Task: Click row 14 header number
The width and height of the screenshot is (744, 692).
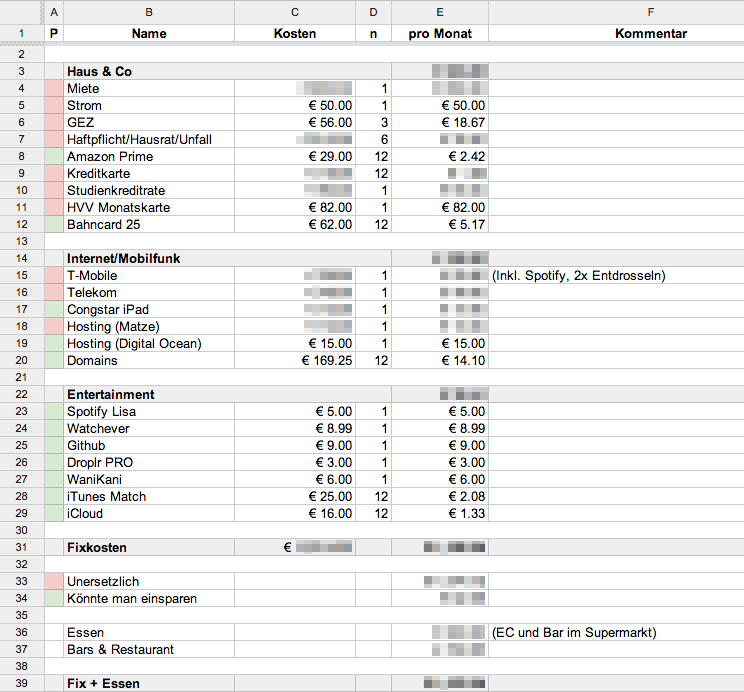Action: click(21, 258)
